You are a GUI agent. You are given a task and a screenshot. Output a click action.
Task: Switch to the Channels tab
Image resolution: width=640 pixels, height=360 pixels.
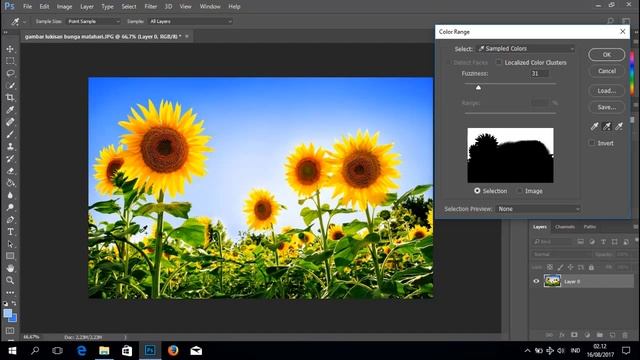click(x=565, y=227)
